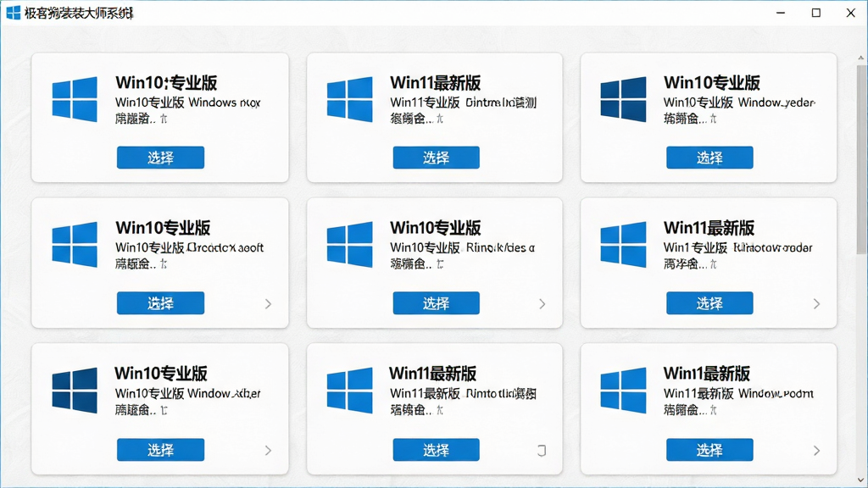
Task: Click the dark Windows logo on "Window Xber" card
Action: tap(75, 390)
